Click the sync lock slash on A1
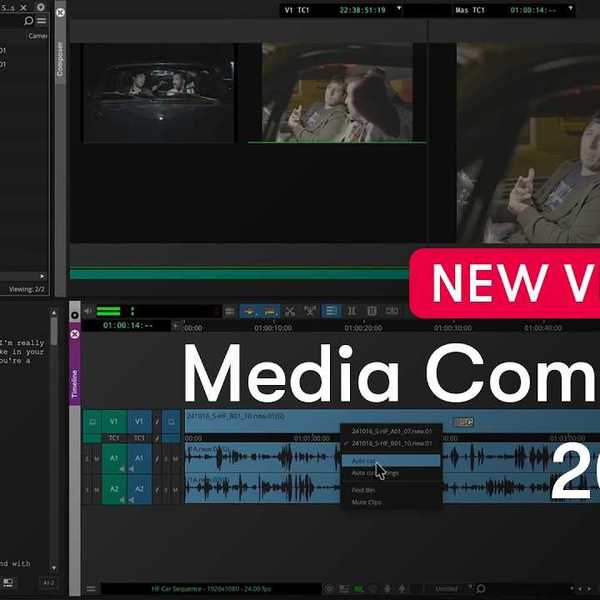600x600 pixels. point(157,458)
